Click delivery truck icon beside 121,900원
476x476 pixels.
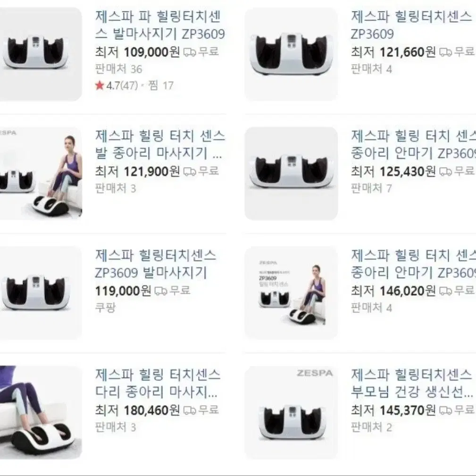pyautogui.click(x=190, y=172)
